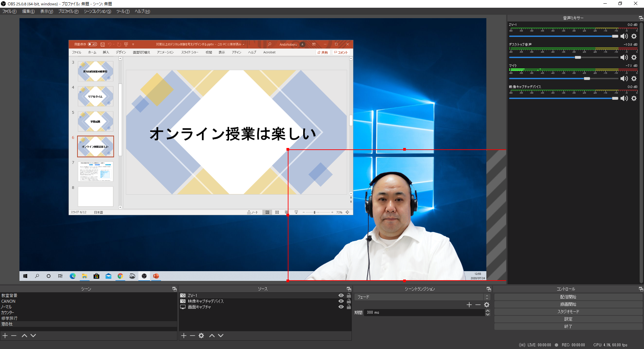
Task: Add a scene transition with plus icon
Action: point(469,305)
